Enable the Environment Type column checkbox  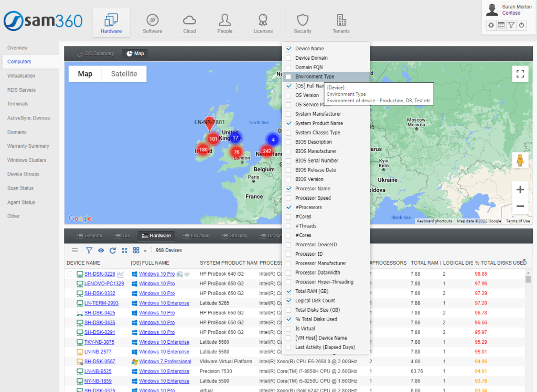coord(288,76)
